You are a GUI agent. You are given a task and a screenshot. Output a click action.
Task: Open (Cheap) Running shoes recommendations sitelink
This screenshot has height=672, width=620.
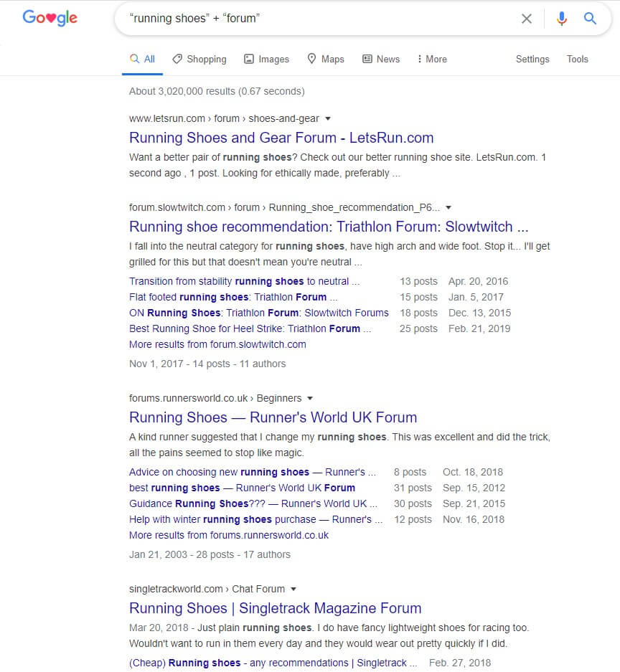pos(273,663)
